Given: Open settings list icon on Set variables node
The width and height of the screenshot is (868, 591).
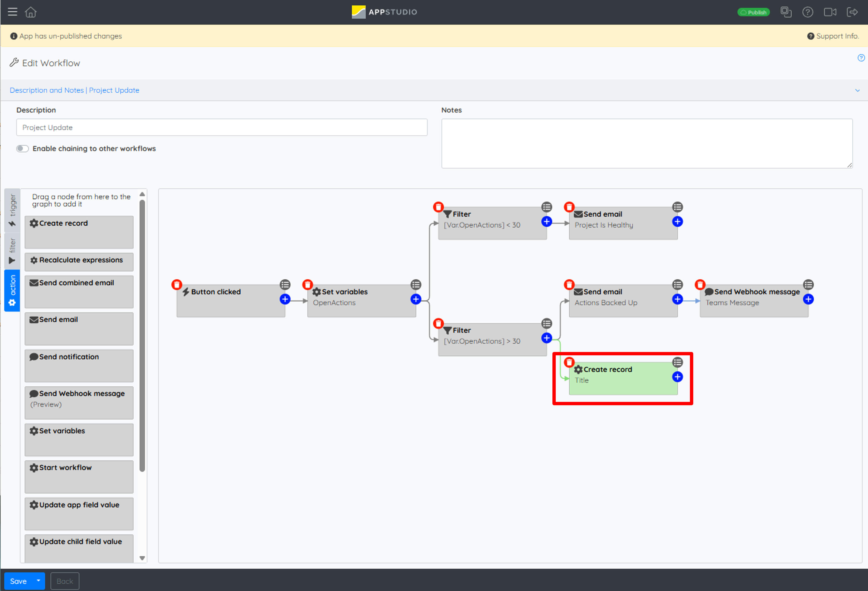Looking at the screenshot, I should (x=416, y=285).
